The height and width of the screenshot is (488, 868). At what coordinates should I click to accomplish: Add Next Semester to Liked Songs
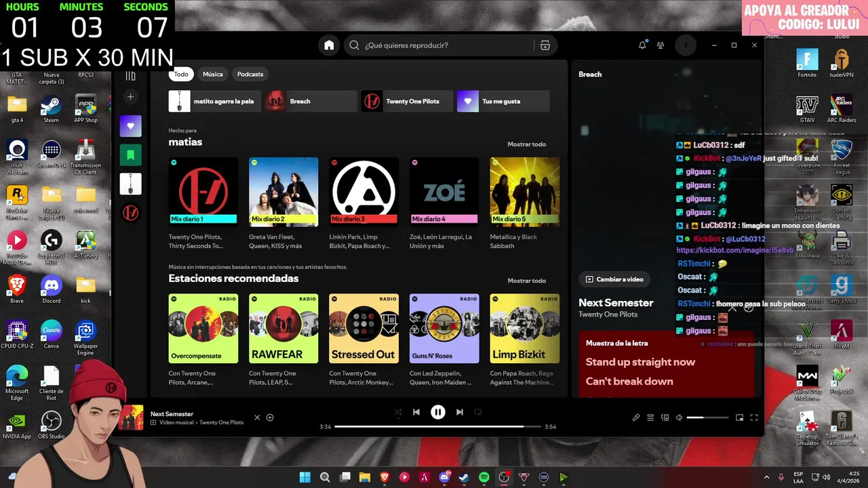(x=270, y=418)
